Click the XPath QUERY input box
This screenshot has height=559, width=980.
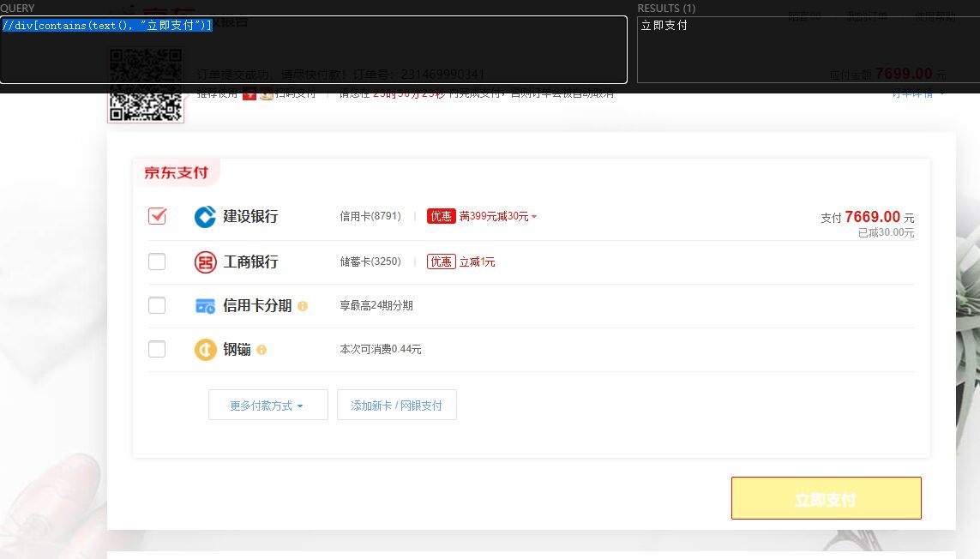pos(313,50)
